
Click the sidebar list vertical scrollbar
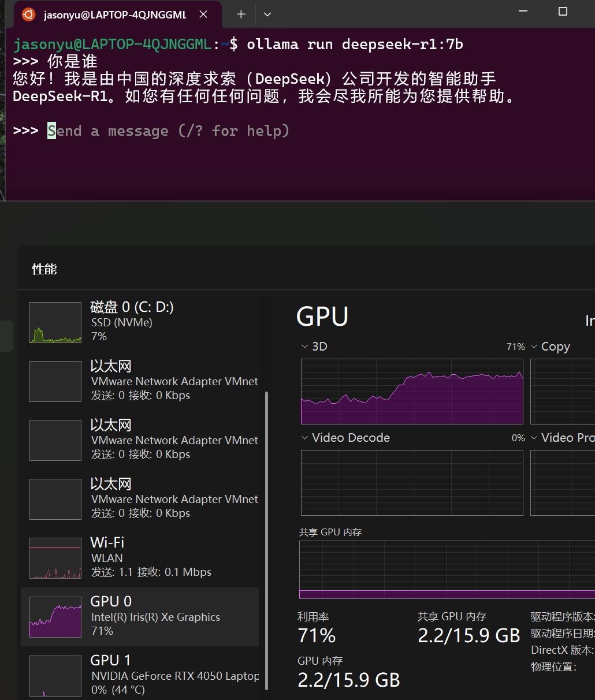pyautogui.click(x=266, y=540)
